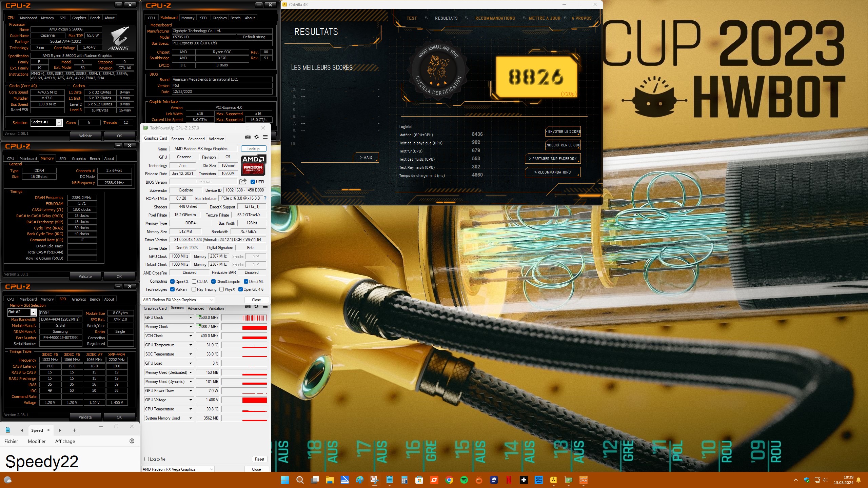Click the Notepad app icon in its title bar

pyautogui.click(x=8, y=430)
